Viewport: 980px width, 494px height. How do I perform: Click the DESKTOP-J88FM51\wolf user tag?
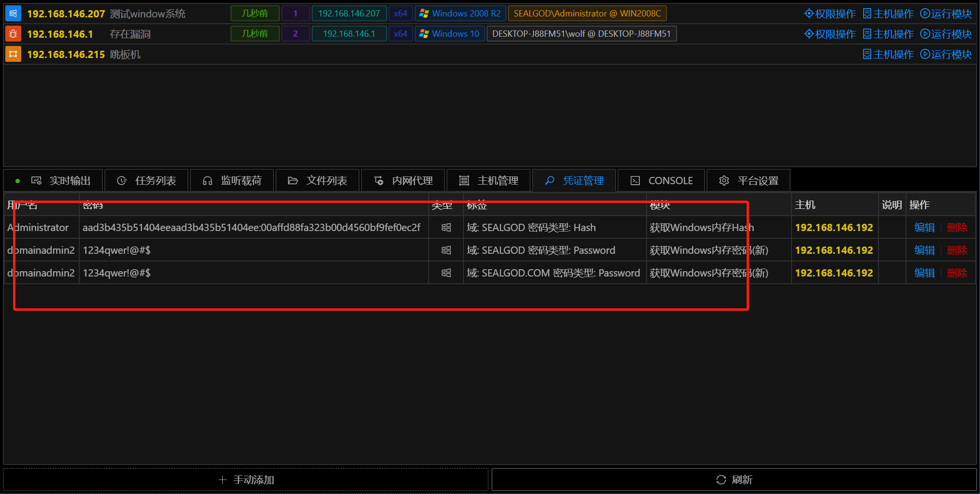pos(581,34)
